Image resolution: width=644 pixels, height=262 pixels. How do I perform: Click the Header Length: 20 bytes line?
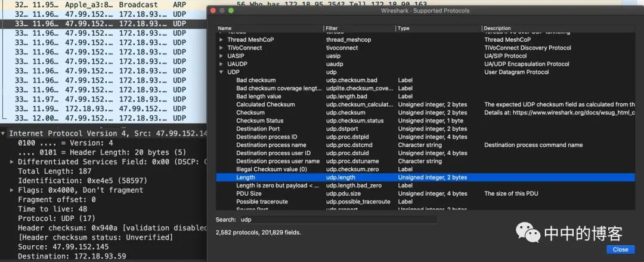102,153
